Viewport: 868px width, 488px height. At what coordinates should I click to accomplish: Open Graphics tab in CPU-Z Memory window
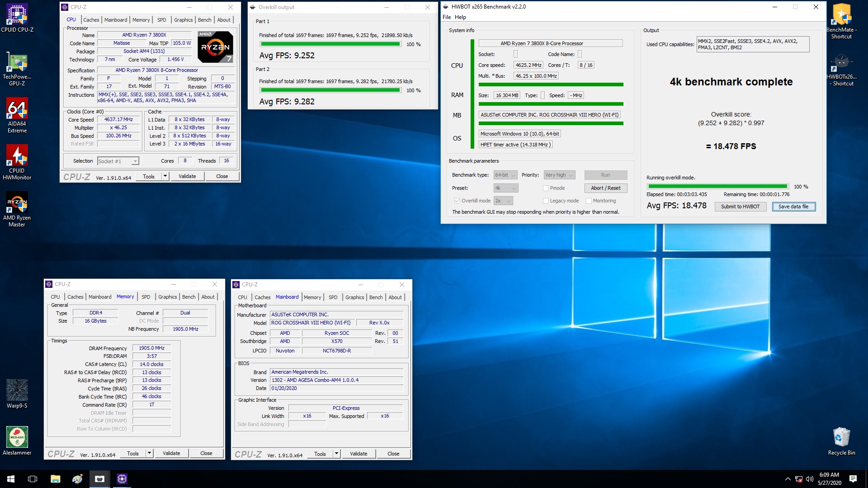(167, 297)
